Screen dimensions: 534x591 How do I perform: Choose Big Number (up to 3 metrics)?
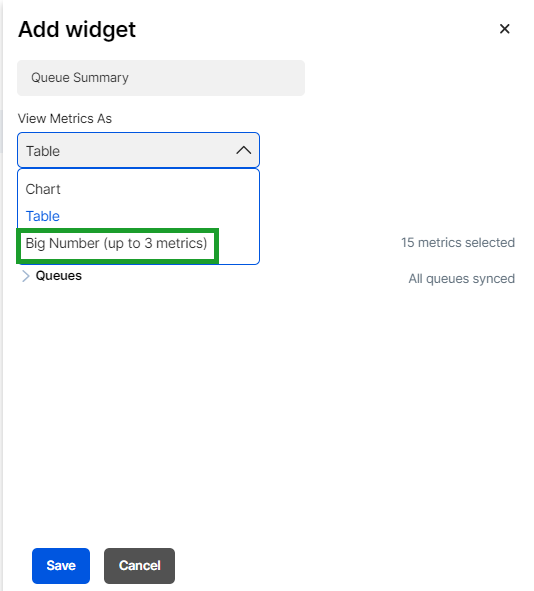(116, 243)
